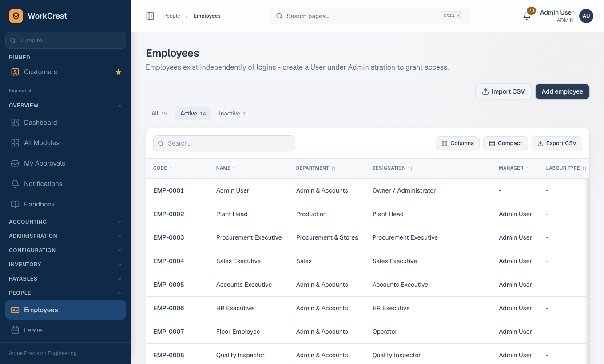Sort by Department using the sort arrows
The width and height of the screenshot is (604, 364).
334,168
